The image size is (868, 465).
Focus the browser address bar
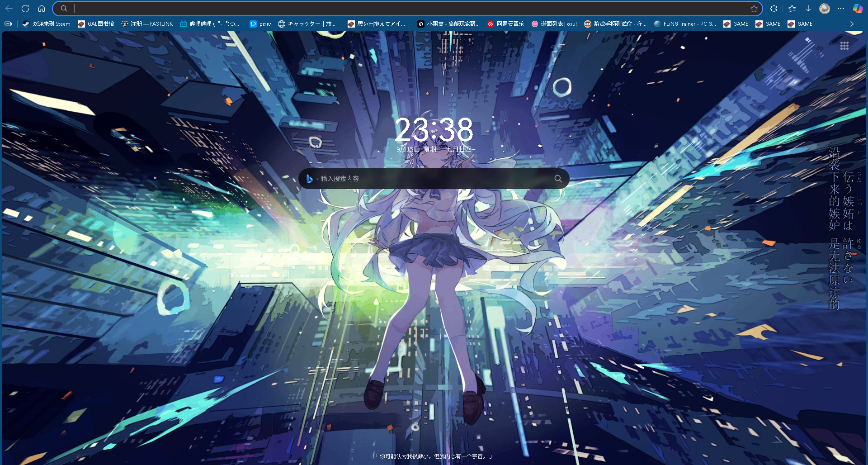tap(407, 9)
